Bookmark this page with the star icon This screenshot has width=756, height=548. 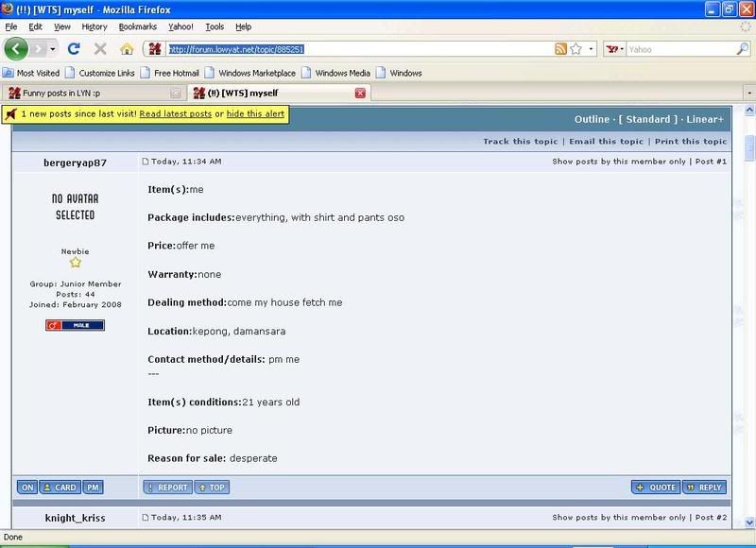click(575, 48)
